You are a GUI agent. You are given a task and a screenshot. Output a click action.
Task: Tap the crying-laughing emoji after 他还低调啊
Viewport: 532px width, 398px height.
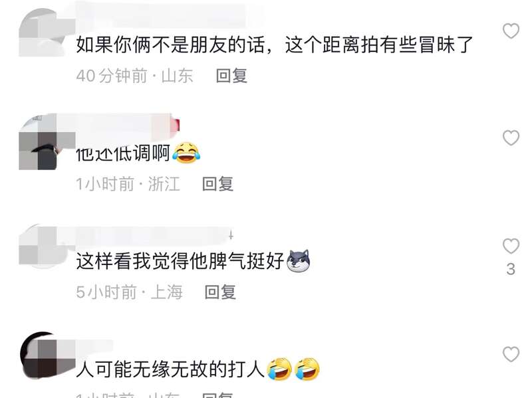click(x=186, y=153)
